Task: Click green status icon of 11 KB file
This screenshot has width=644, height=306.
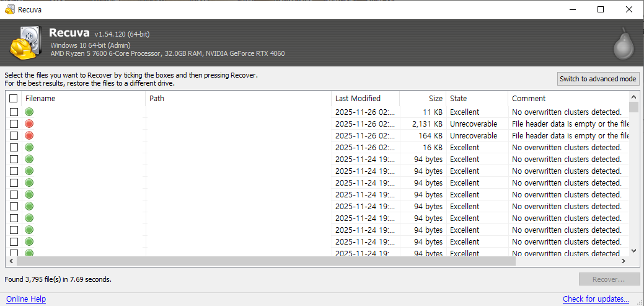Action: [29, 112]
